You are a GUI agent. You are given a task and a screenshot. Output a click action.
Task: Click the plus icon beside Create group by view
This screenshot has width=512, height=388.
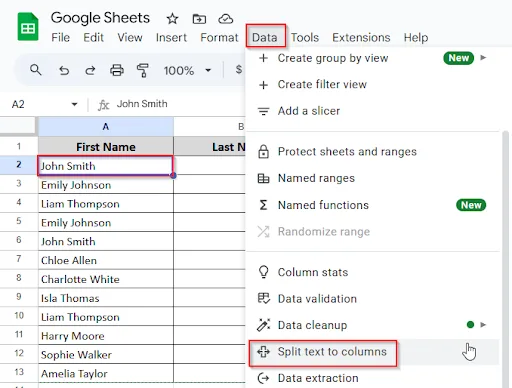(x=263, y=58)
